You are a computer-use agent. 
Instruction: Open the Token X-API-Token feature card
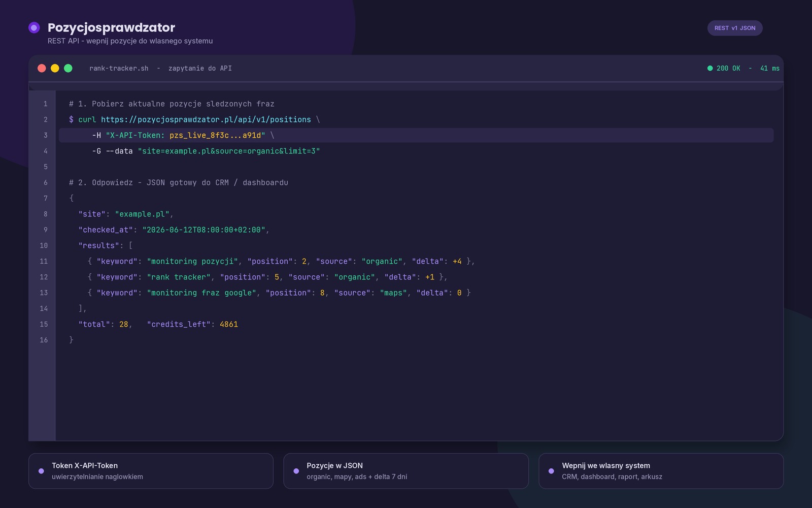pyautogui.click(x=151, y=471)
